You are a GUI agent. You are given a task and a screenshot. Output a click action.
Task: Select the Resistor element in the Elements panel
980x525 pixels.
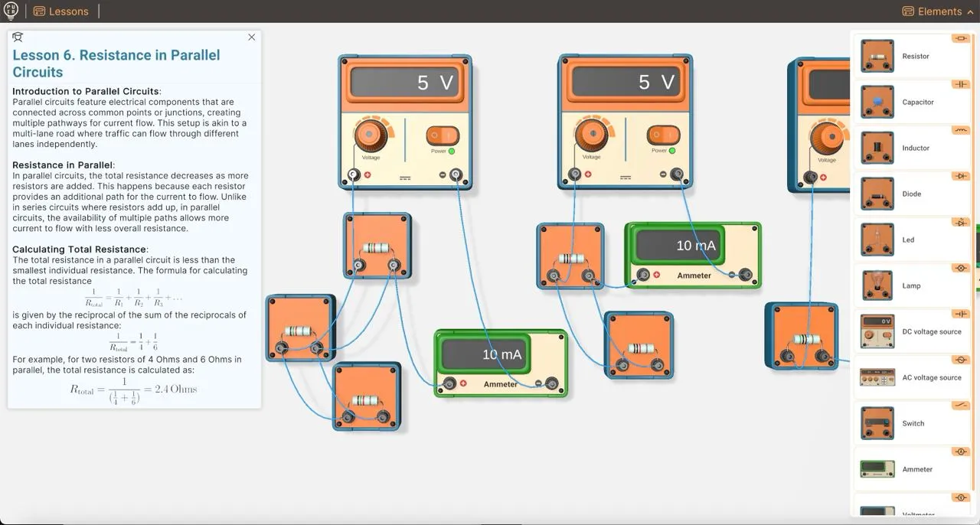913,55
